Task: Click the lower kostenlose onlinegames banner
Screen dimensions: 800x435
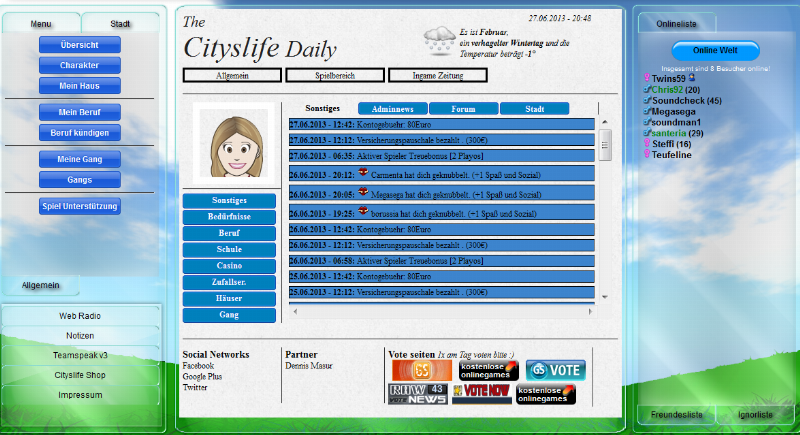Action: point(545,394)
